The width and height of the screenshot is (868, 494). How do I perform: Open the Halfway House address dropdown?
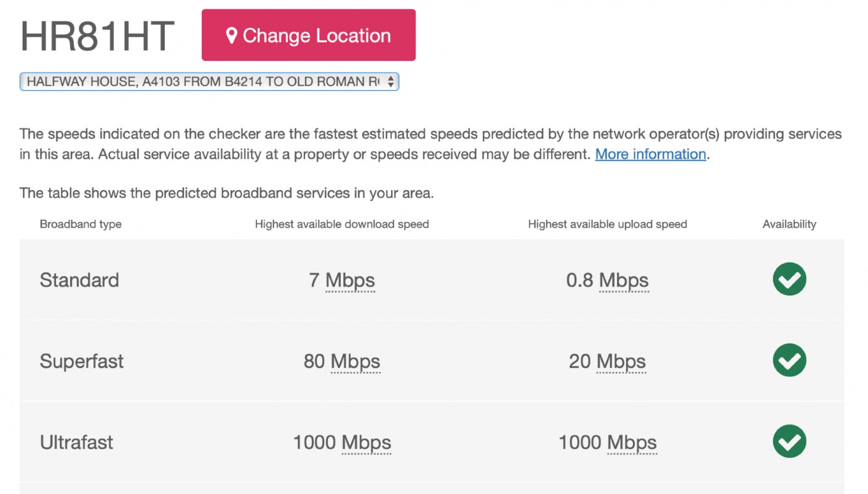pos(209,81)
